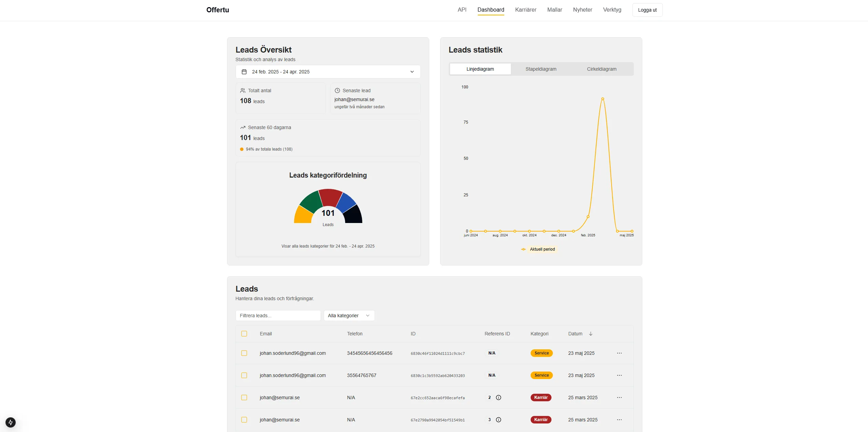Open API in top navigation
Image resolution: width=868 pixels, height=432 pixels.
tap(462, 10)
